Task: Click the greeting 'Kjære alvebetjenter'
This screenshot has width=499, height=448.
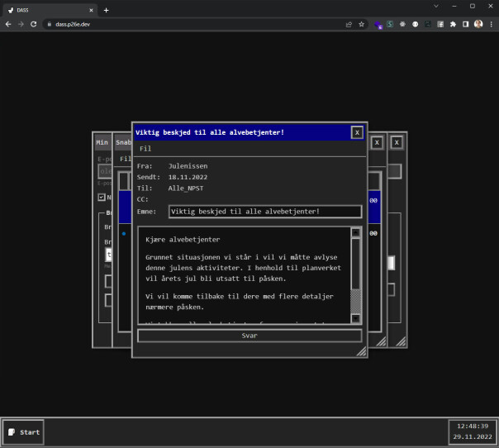Action: (x=183, y=240)
